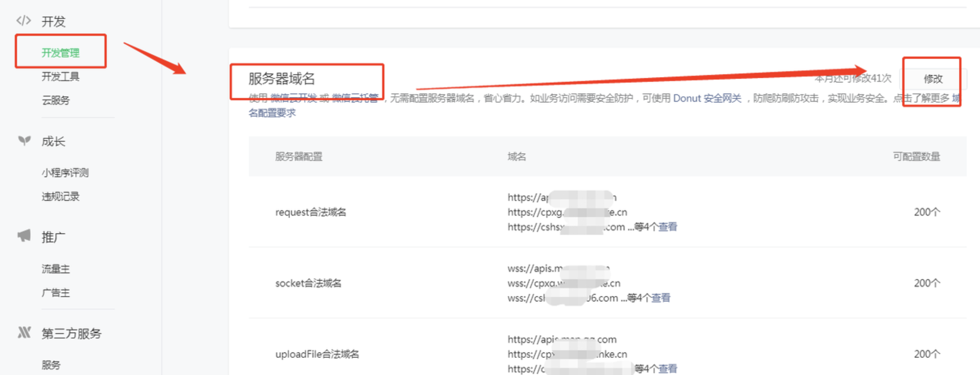Click the 微信云托管 link

click(354, 98)
